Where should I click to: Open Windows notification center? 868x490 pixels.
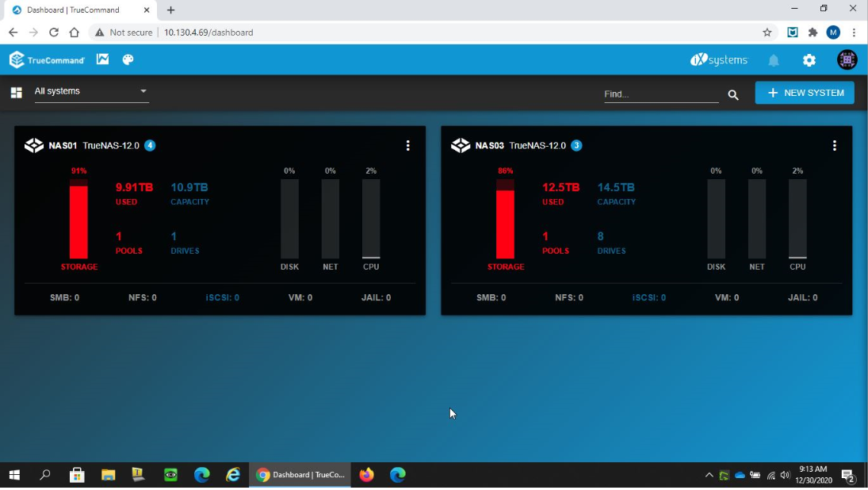848,475
